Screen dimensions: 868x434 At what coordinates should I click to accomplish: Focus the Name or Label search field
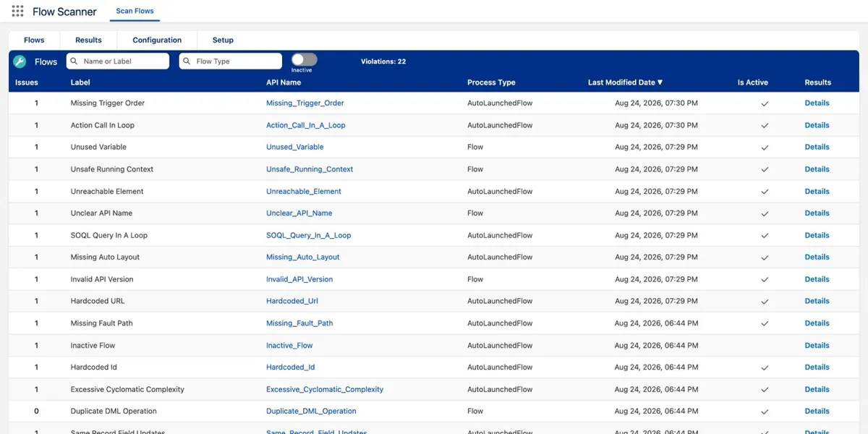coord(118,61)
